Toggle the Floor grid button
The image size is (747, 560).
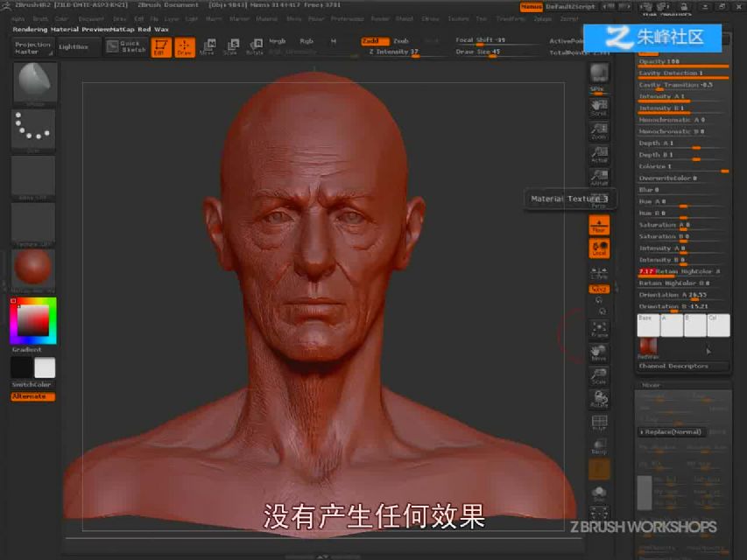(599, 225)
